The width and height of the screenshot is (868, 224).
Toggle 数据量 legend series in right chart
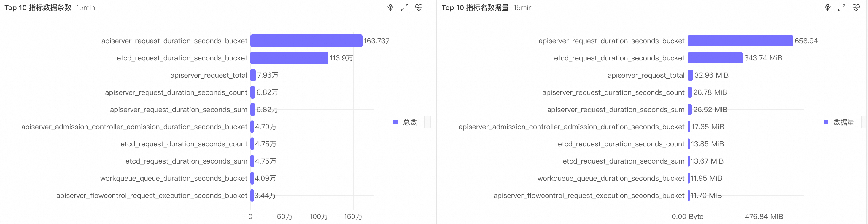coord(839,122)
